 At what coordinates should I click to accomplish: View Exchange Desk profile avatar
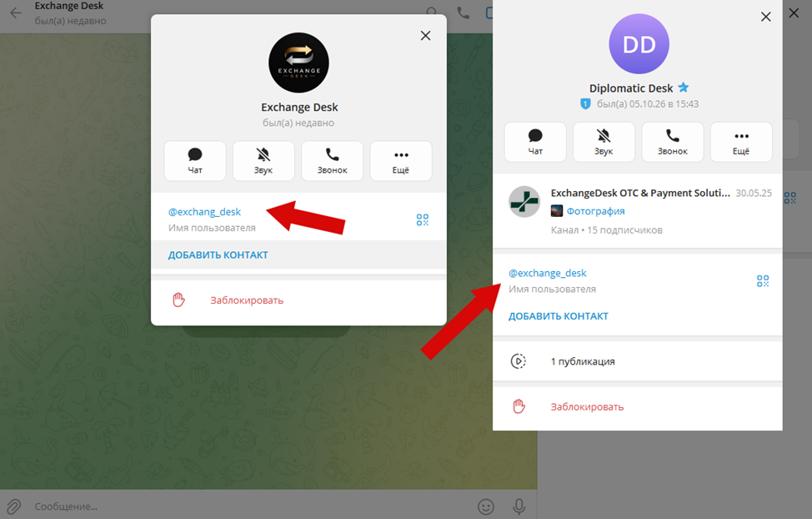point(298,63)
